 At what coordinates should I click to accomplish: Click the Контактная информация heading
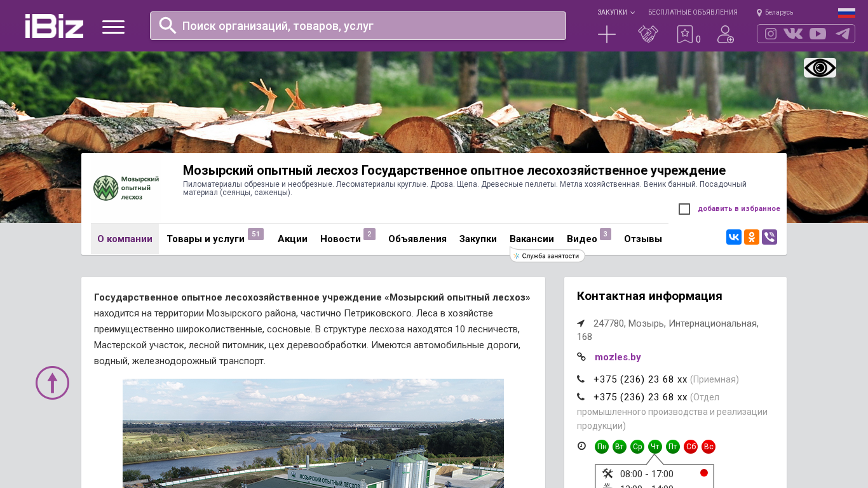[649, 296]
